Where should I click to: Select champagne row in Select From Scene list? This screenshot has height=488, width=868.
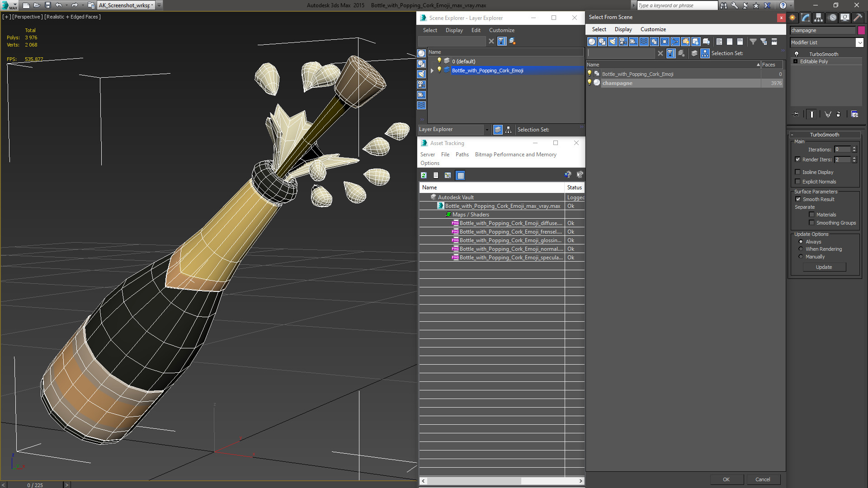[x=617, y=83]
